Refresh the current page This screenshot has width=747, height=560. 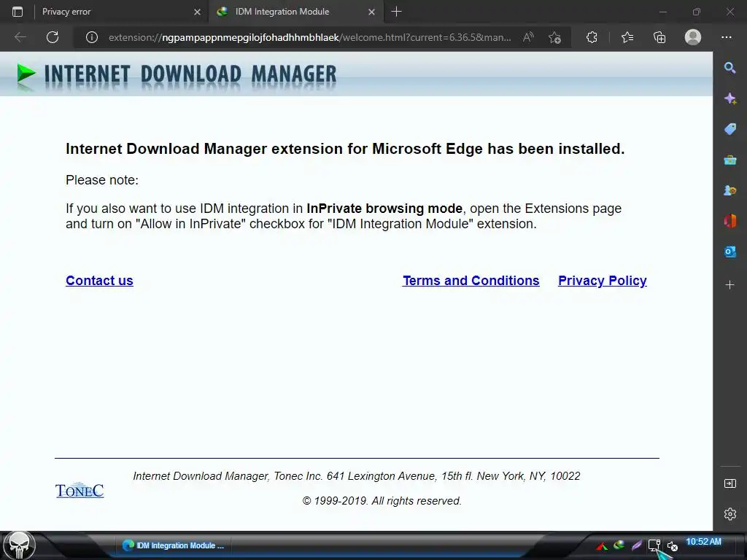[x=53, y=37]
